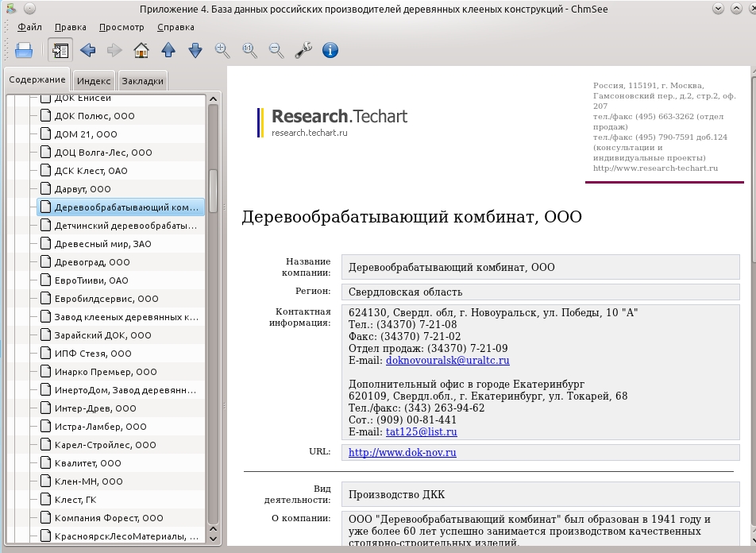Switch to the Индекс tab
Screen dimensions: 756x553
point(94,81)
